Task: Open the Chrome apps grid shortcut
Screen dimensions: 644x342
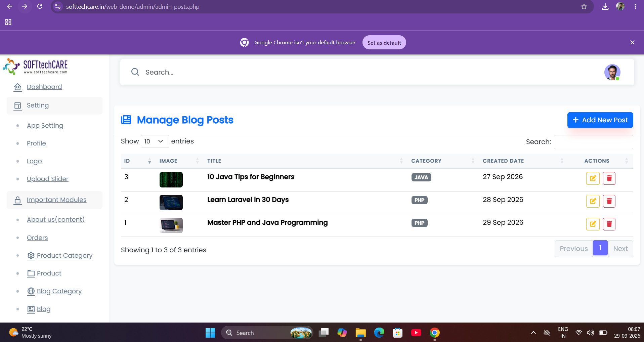Action: point(8,22)
